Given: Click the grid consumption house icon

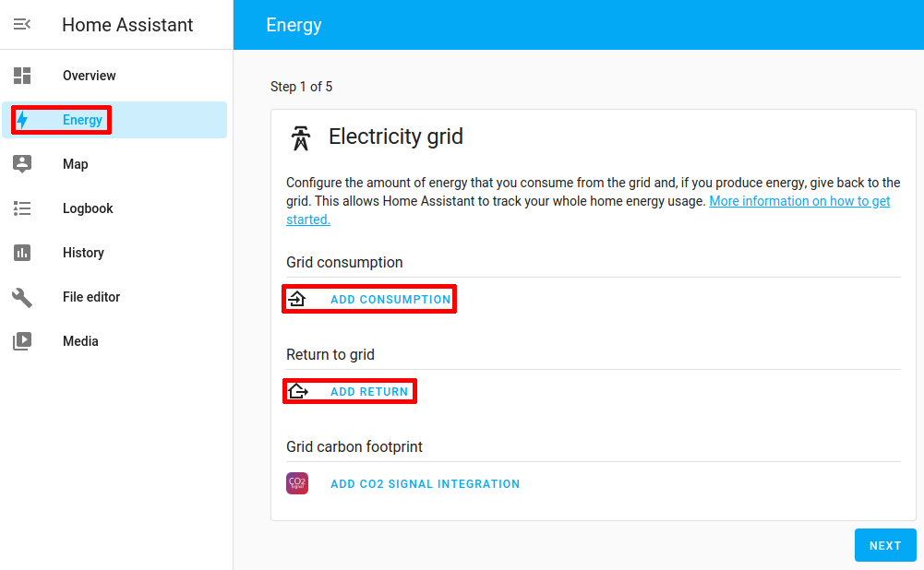Looking at the screenshot, I should click(x=297, y=298).
